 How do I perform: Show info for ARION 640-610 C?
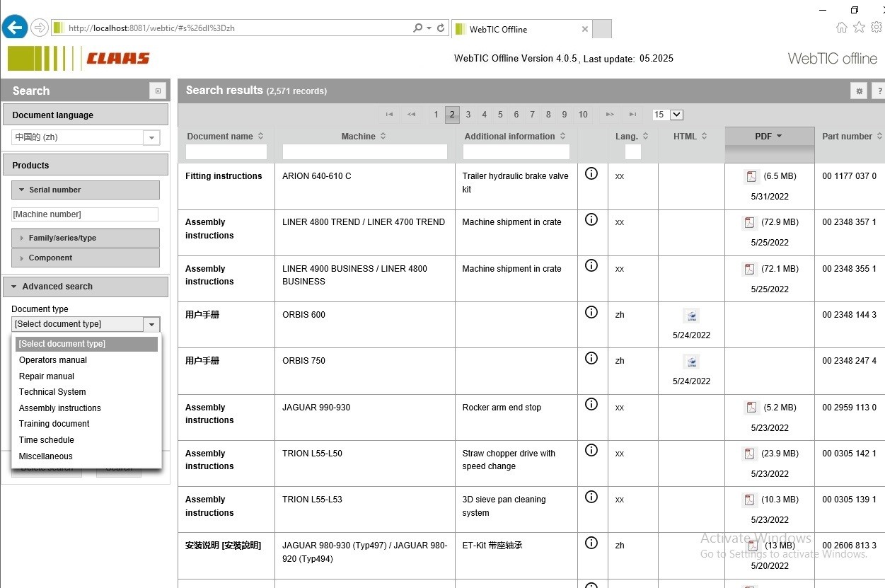tap(591, 173)
